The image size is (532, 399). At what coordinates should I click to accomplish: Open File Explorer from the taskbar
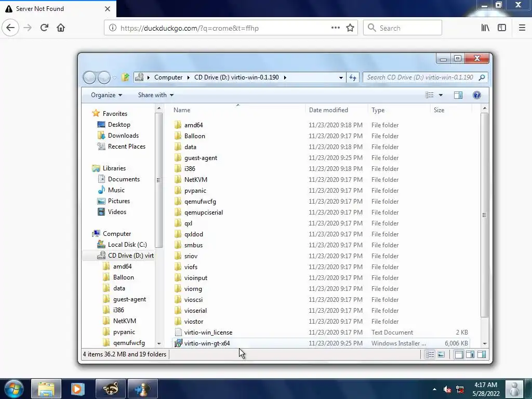point(46,389)
